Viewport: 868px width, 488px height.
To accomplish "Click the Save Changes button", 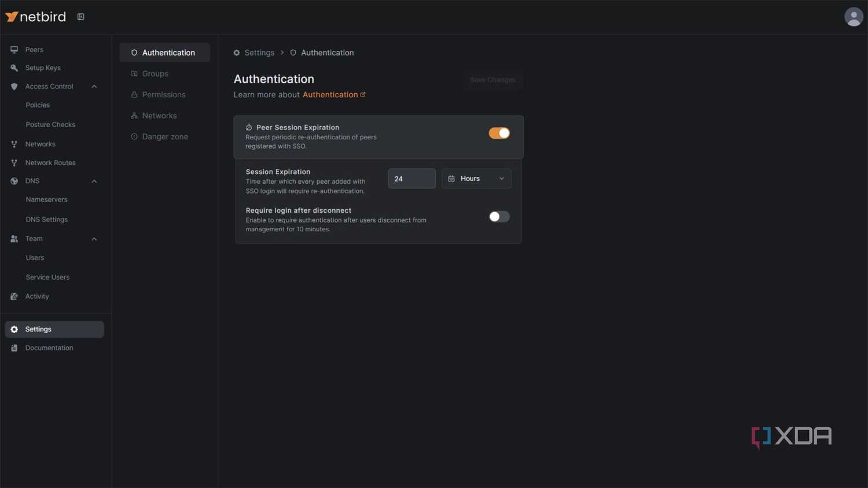I will [x=493, y=80].
